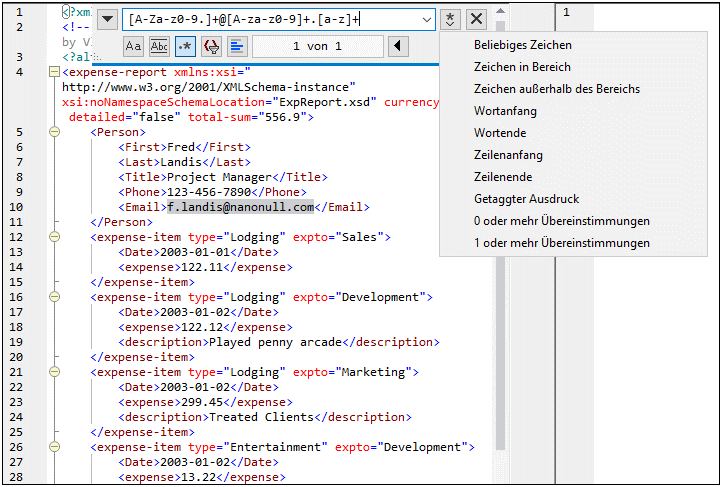Toggle the whole word match option
This screenshot has height=487, width=722.
(159, 46)
